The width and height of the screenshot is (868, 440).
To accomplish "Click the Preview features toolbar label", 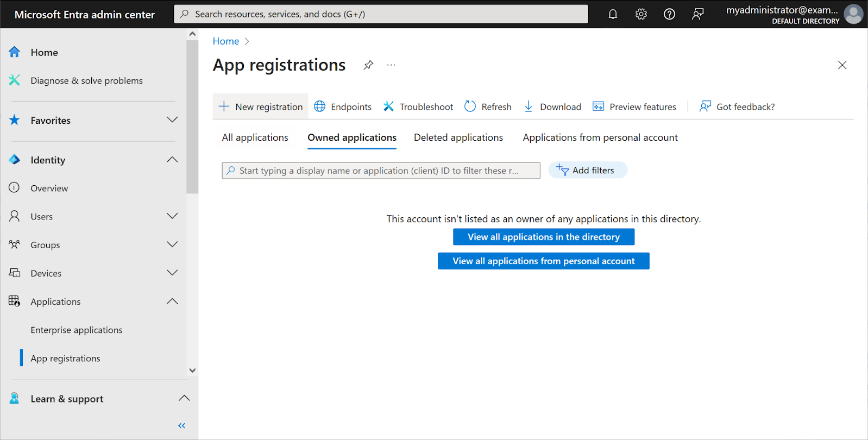I will tap(643, 107).
